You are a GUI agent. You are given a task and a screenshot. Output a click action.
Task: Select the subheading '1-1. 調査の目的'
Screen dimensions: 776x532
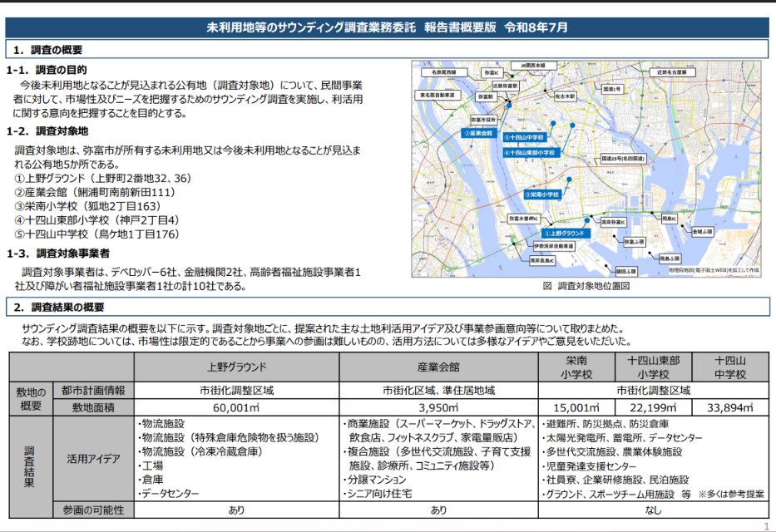pyautogui.click(x=47, y=70)
